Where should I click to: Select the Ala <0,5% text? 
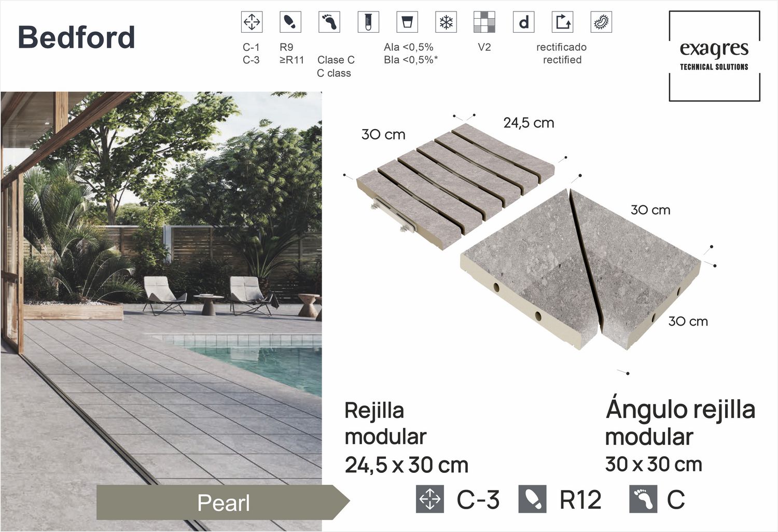point(409,47)
